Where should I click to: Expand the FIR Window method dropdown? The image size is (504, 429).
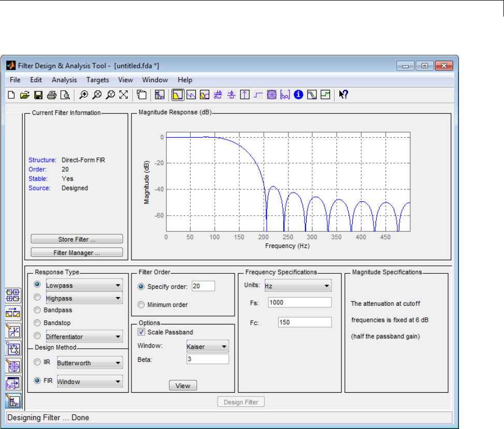click(x=89, y=382)
